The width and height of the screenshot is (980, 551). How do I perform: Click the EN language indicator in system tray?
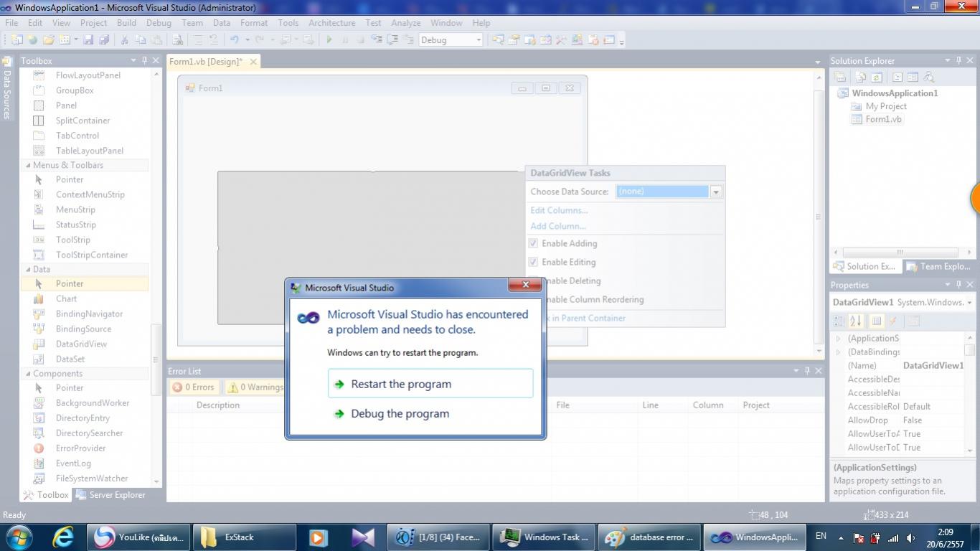821,536
